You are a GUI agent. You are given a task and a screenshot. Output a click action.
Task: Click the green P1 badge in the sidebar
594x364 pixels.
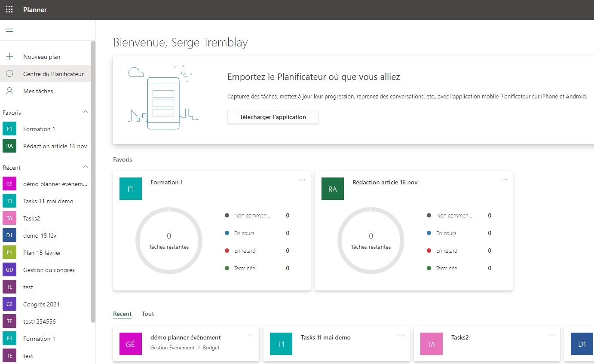(x=9, y=253)
